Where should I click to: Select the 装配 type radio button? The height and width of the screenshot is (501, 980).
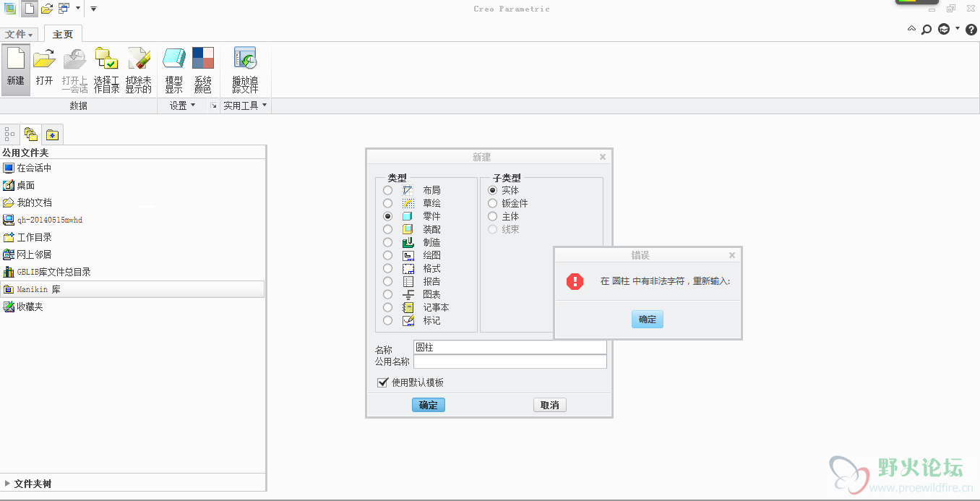(x=388, y=229)
